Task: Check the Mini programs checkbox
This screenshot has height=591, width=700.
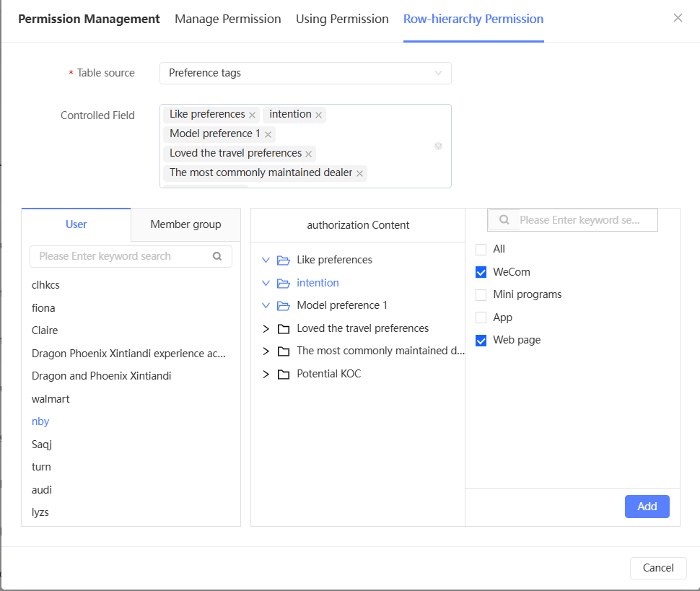Action: tap(481, 294)
